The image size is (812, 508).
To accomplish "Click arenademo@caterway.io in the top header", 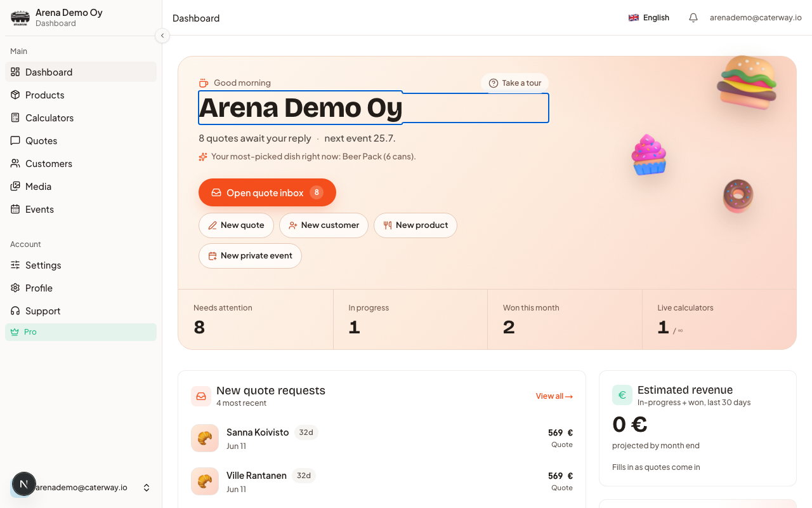I will coord(756,18).
